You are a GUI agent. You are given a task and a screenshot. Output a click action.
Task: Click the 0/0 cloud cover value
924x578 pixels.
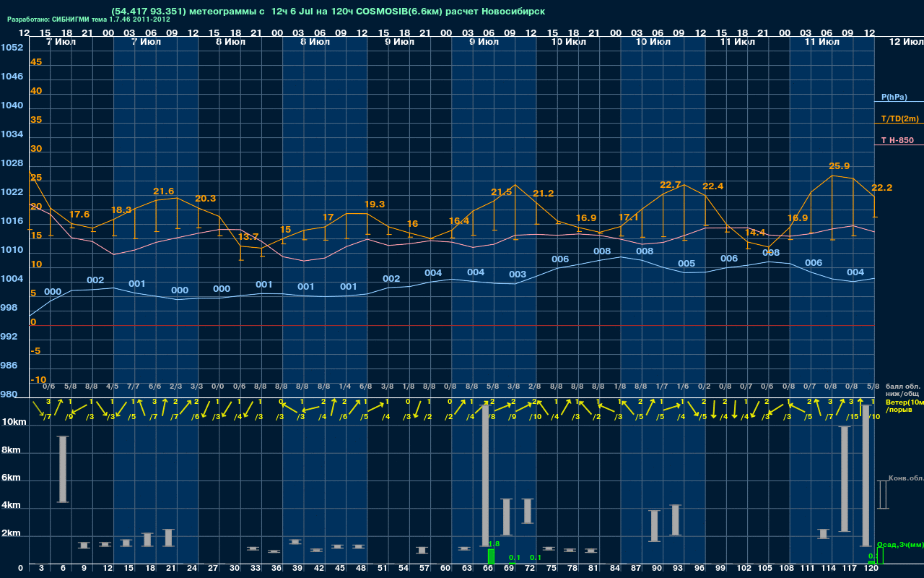point(218,387)
